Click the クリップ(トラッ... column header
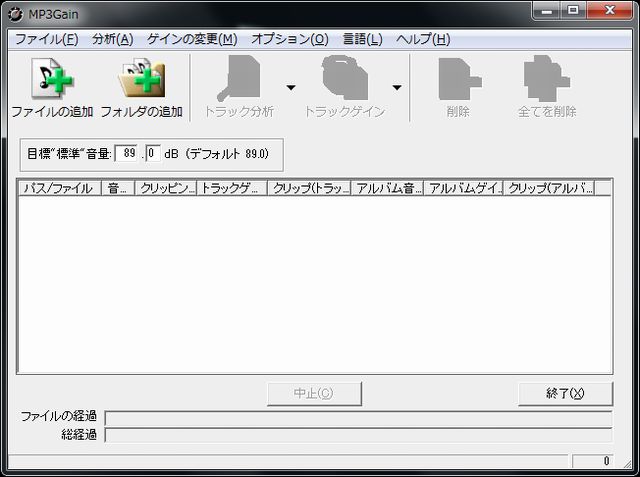640x477 pixels. pos(309,189)
